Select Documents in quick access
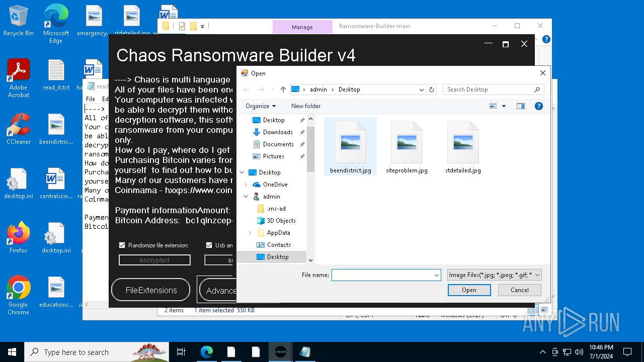 pos(278,144)
